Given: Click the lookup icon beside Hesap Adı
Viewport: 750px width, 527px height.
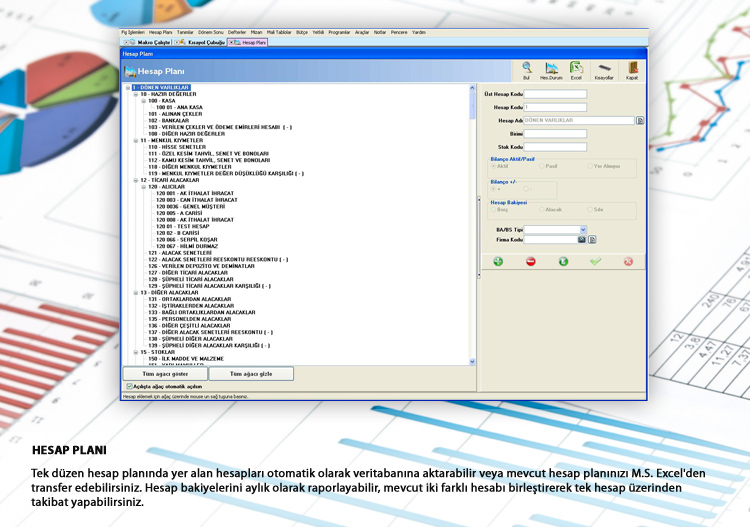Looking at the screenshot, I should pos(640,120).
